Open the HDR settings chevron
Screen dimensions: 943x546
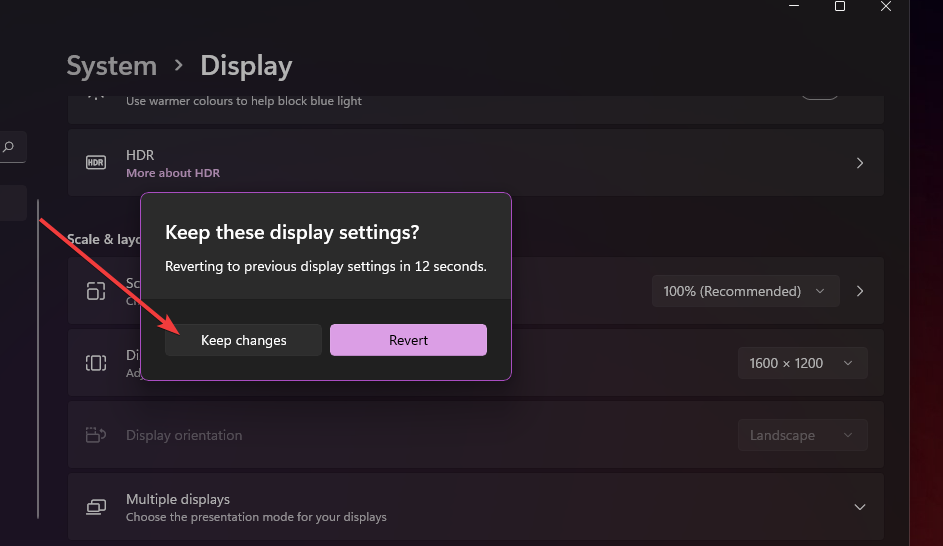tap(860, 163)
